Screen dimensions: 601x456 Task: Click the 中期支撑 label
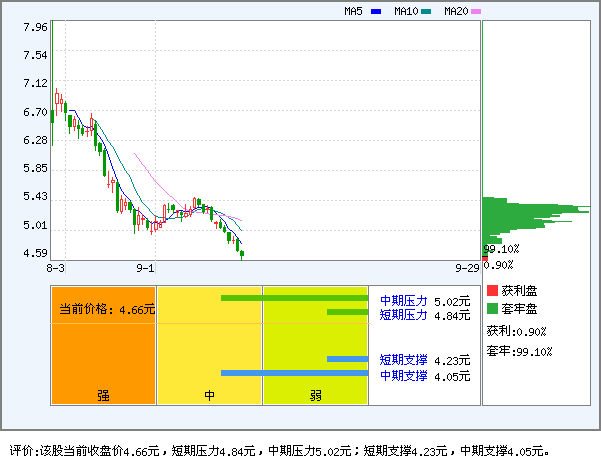[x=404, y=376]
